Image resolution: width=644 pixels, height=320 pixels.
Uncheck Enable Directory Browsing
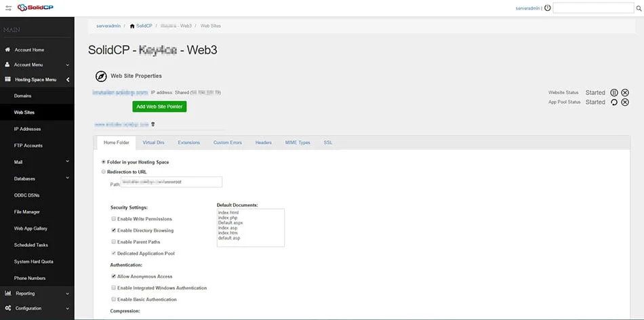[x=113, y=231]
